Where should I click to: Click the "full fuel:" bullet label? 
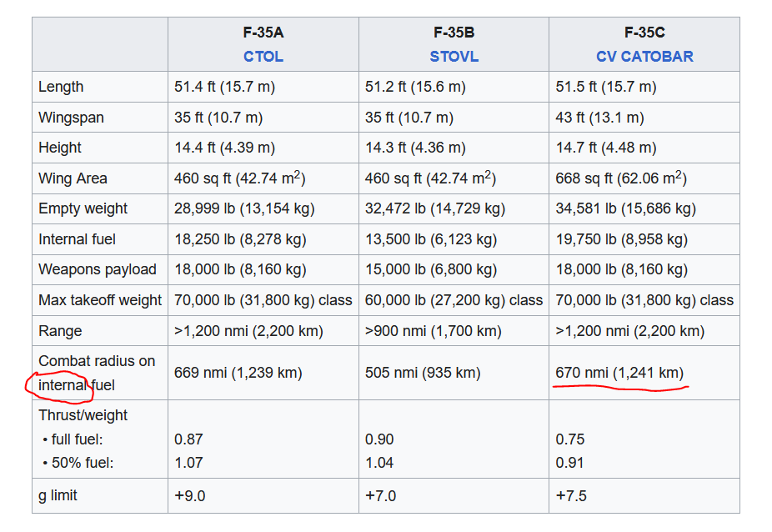tap(77, 439)
